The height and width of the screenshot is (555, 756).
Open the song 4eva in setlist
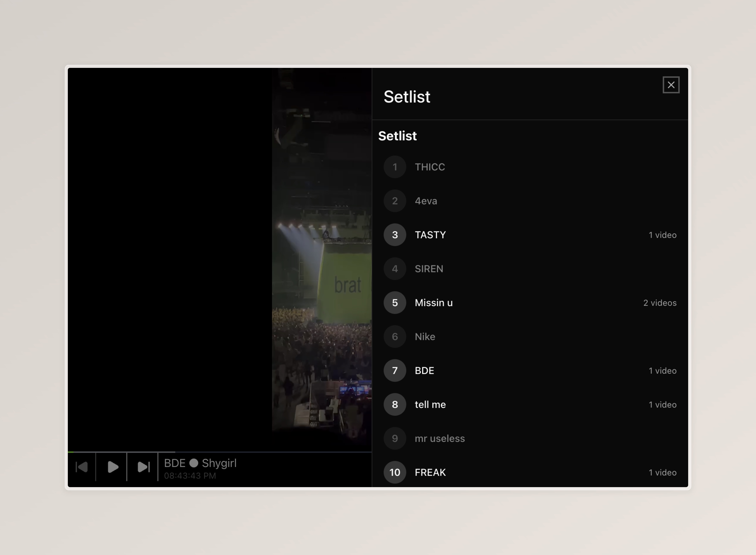(x=426, y=201)
